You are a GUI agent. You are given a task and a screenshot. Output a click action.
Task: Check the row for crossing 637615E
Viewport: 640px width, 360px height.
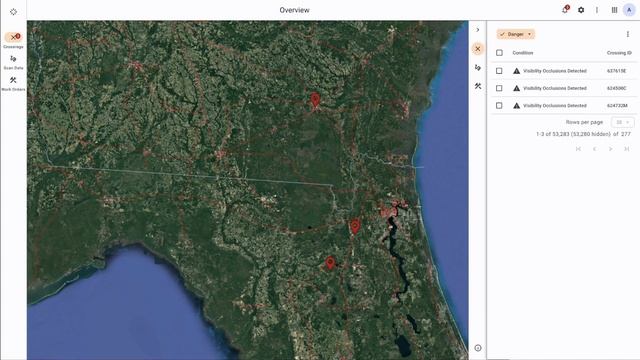(x=499, y=71)
